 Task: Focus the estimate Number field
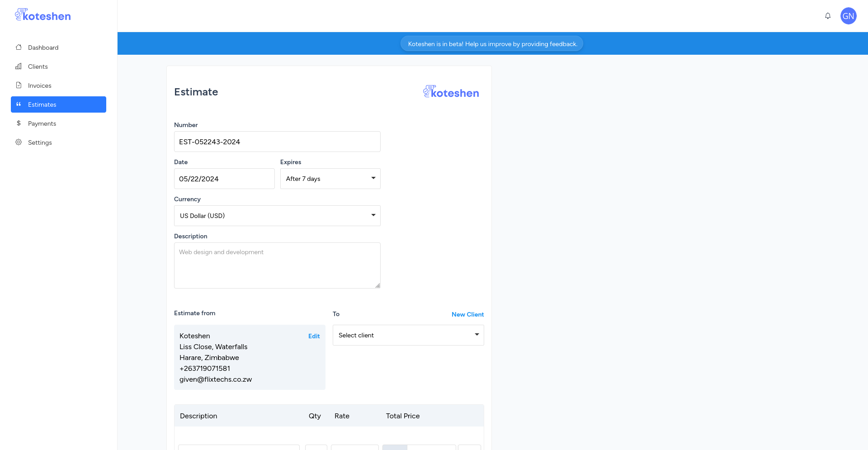coord(277,142)
